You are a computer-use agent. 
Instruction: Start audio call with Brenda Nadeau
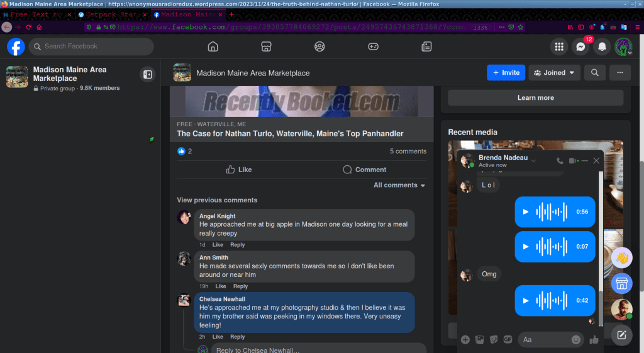[x=560, y=161]
